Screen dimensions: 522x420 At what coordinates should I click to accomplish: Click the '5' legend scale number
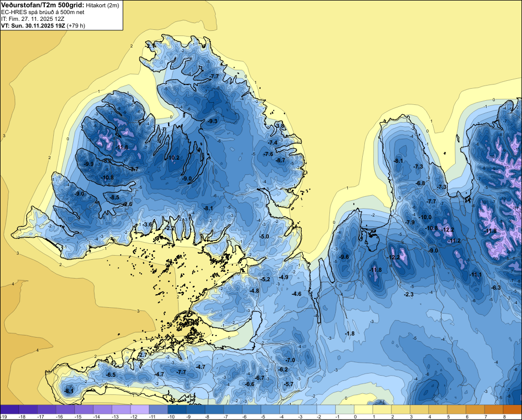tap(448, 417)
